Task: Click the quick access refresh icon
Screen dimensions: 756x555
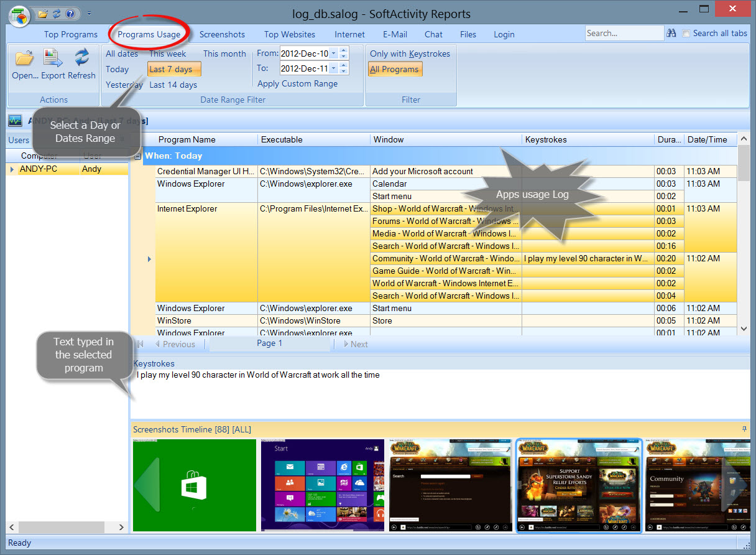Action: tap(57, 13)
